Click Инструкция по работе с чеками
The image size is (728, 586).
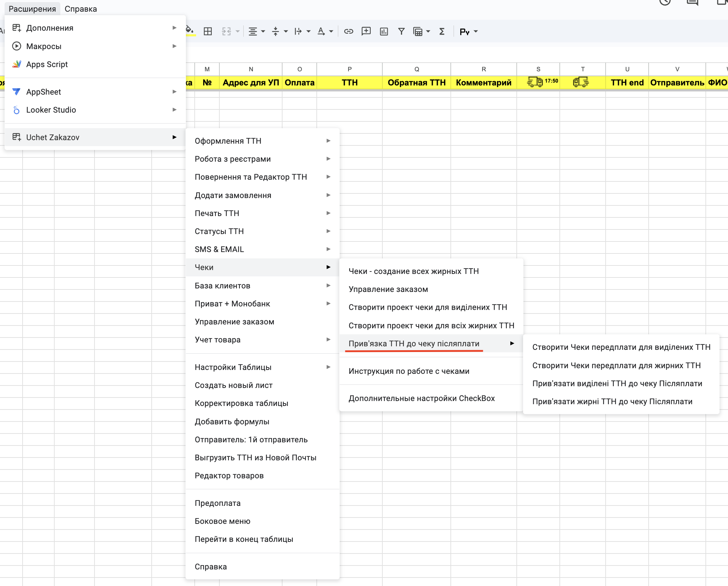coord(409,371)
